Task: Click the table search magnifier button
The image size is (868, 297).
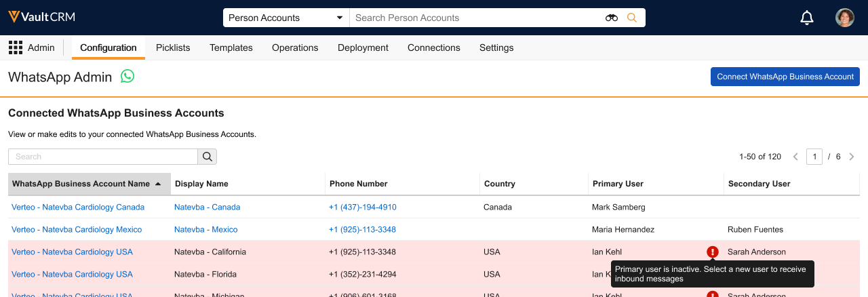Action: pyautogui.click(x=208, y=157)
